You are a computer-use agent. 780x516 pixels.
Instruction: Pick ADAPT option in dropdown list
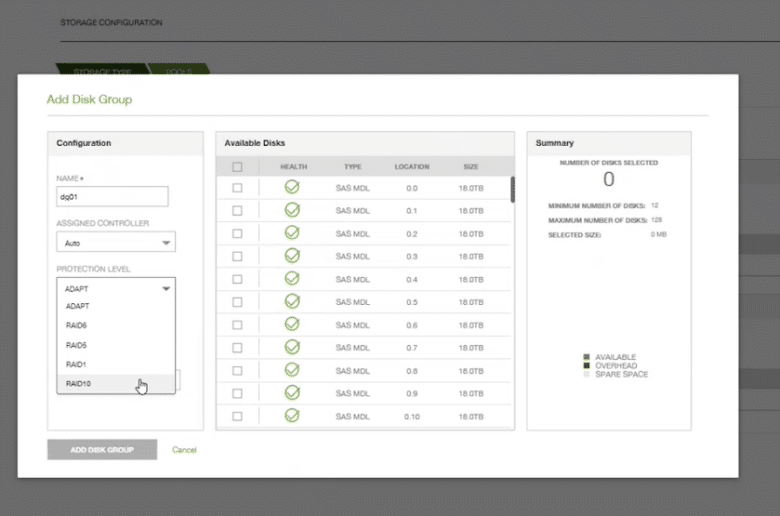pyautogui.click(x=116, y=306)
